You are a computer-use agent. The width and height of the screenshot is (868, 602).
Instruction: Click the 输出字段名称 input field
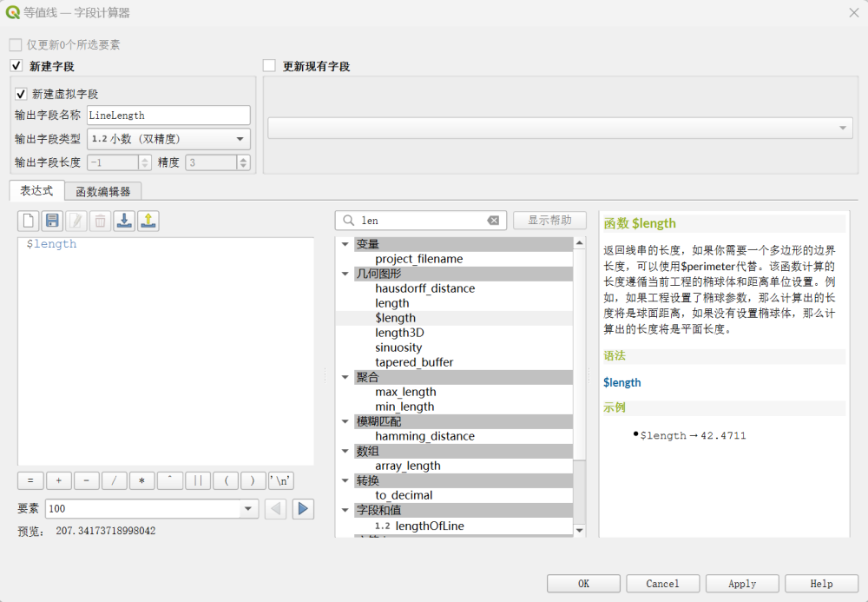[x=168, y=116]
